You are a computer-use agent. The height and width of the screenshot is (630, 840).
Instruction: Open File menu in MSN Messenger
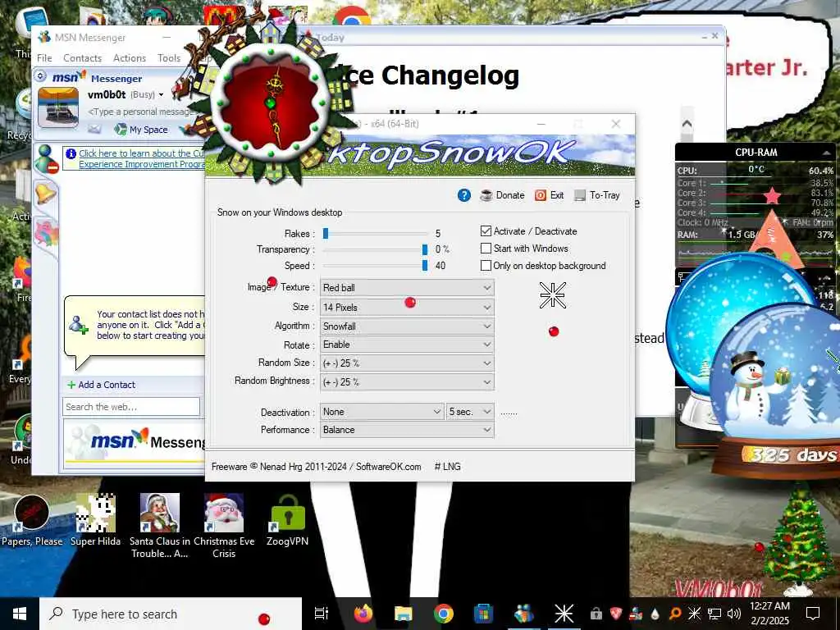44,58
